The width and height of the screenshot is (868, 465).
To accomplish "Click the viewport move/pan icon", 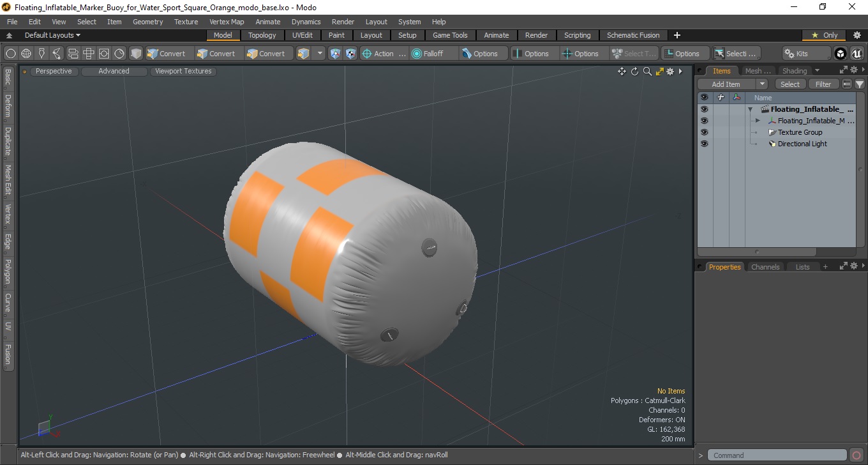I will (622, 72).
